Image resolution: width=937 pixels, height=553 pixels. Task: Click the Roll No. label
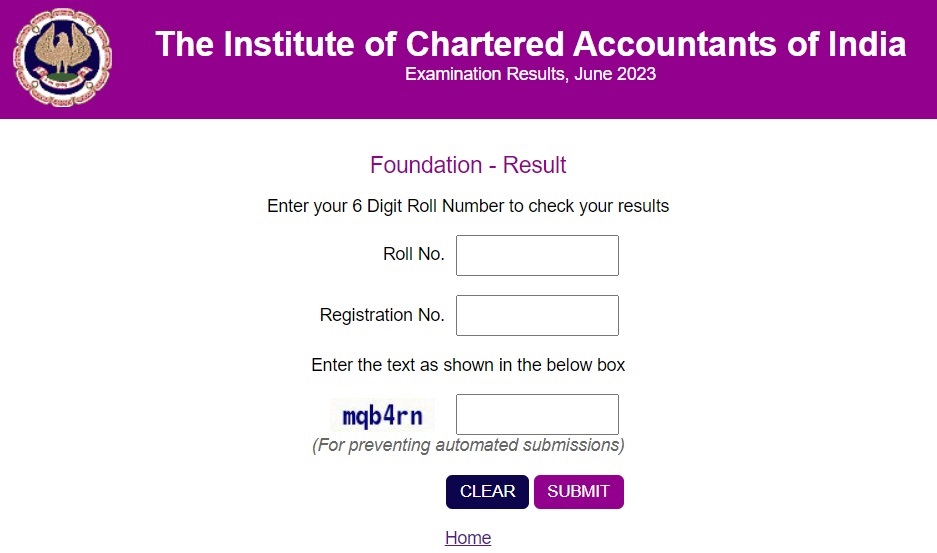click(x=413, y=254)
